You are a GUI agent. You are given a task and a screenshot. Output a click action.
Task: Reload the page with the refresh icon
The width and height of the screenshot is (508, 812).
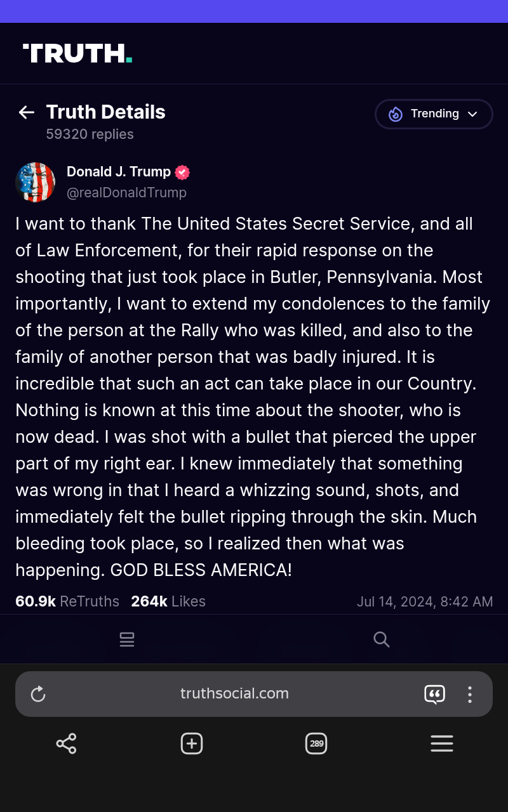click(38, 694)
